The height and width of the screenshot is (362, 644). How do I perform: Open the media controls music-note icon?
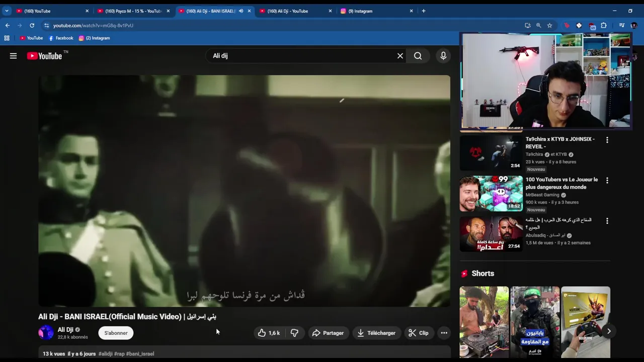[x=622, y=25]
